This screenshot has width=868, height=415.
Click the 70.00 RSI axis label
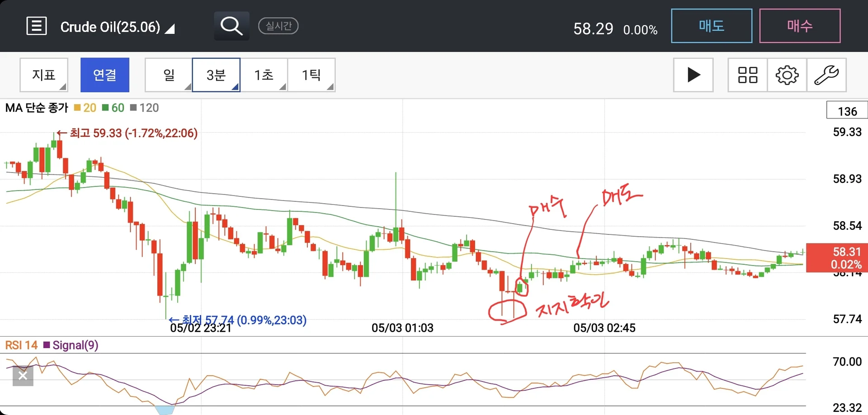[847, 362]
